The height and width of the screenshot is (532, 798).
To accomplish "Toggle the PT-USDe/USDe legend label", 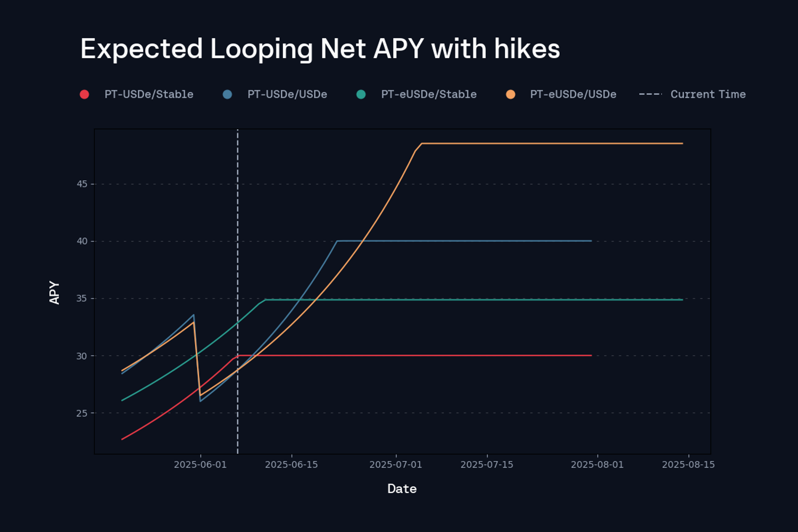I will [287, 95].
